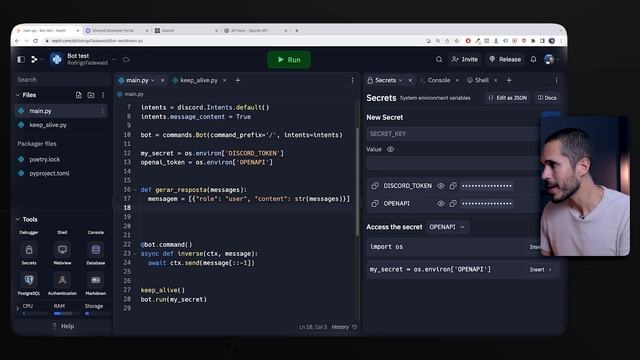This screenshot has width=640, height=360.
Task: Toggle visibility of the new secret Value
Action: point(391,149)
